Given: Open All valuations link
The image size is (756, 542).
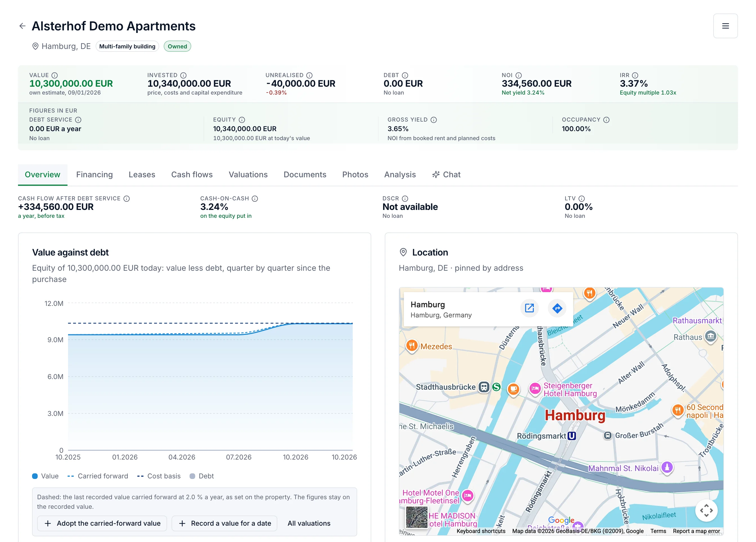Looking at the screenshot, I should point(309,524).
